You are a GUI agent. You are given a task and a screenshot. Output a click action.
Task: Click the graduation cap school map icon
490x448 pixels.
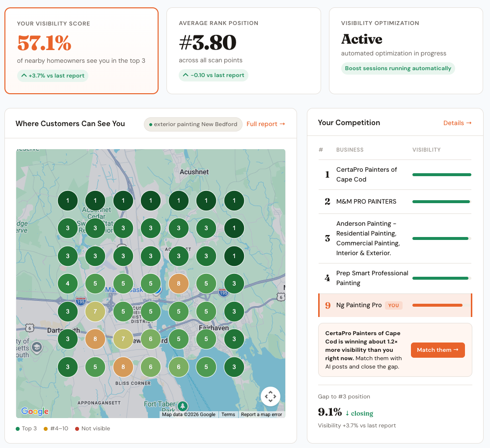[36, 347]
